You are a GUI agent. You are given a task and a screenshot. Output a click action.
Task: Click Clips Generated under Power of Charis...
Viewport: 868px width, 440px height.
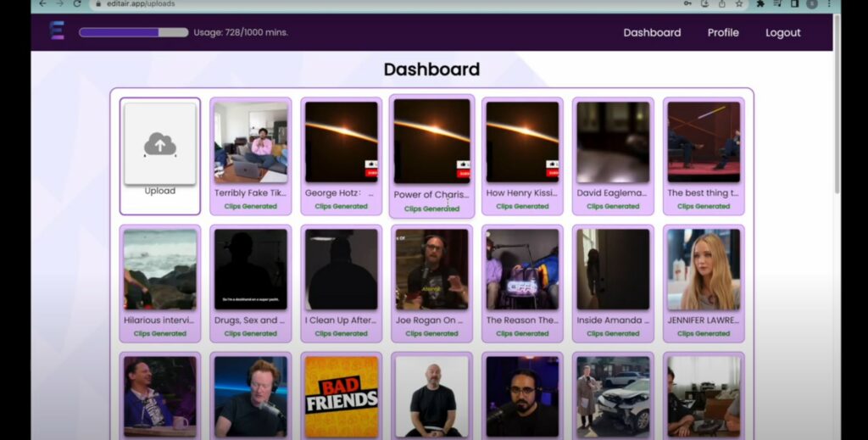coord(431,209)
